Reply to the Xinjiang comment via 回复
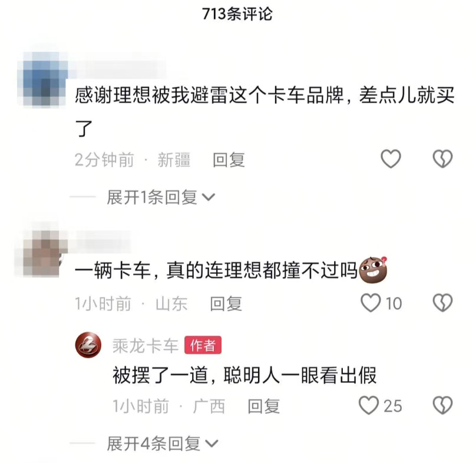 tap(229, 160)
